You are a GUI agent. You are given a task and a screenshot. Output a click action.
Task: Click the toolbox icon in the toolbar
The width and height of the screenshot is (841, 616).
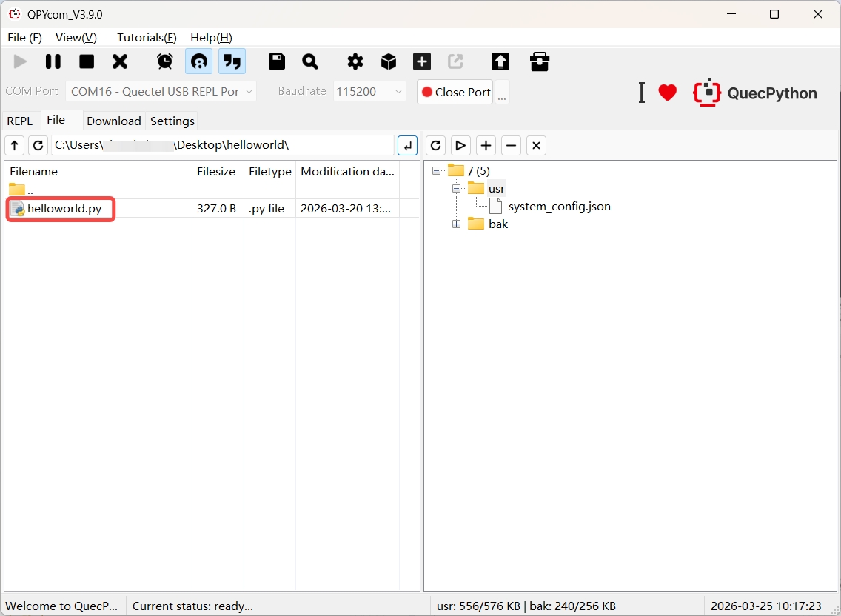[x=540, y=61]
